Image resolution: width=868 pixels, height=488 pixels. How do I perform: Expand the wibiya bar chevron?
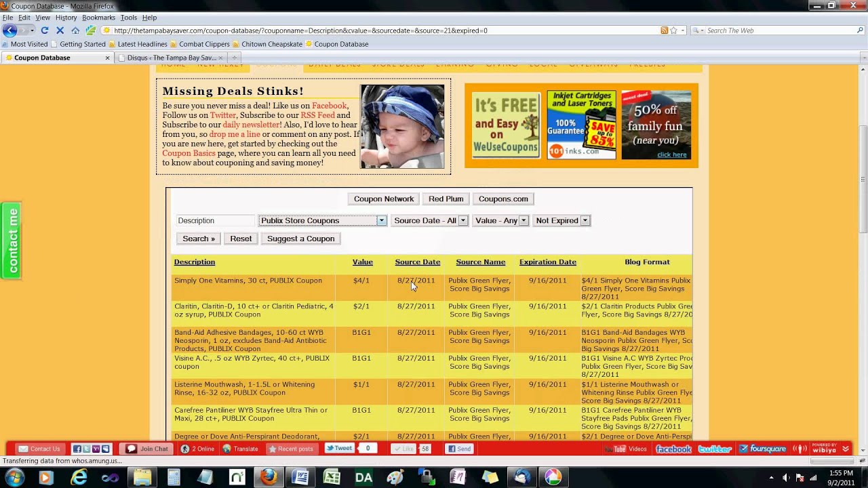pyautogui.click(x=846, y=449)
